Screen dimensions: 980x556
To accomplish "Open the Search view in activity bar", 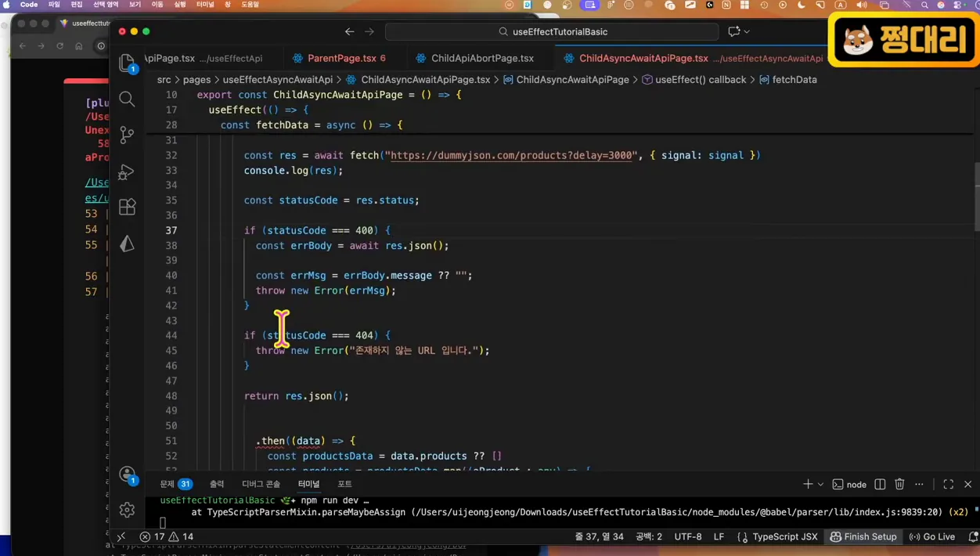I will pyautogui.click(x=127, y=99).
